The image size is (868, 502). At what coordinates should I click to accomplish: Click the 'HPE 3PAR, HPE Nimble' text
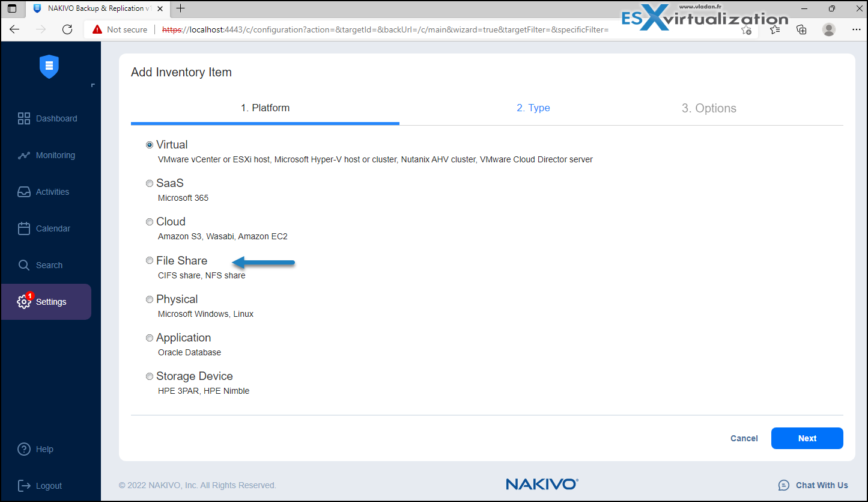coord(204,391)
